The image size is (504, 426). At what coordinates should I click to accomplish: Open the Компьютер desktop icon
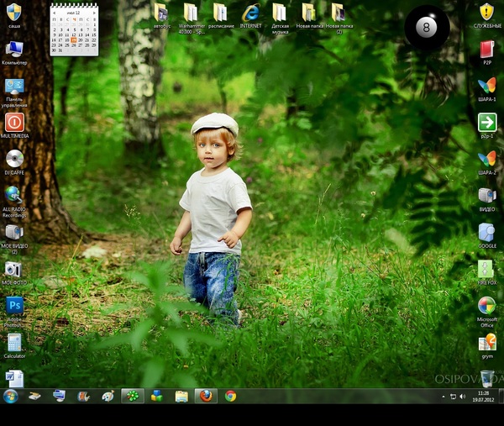14,49
